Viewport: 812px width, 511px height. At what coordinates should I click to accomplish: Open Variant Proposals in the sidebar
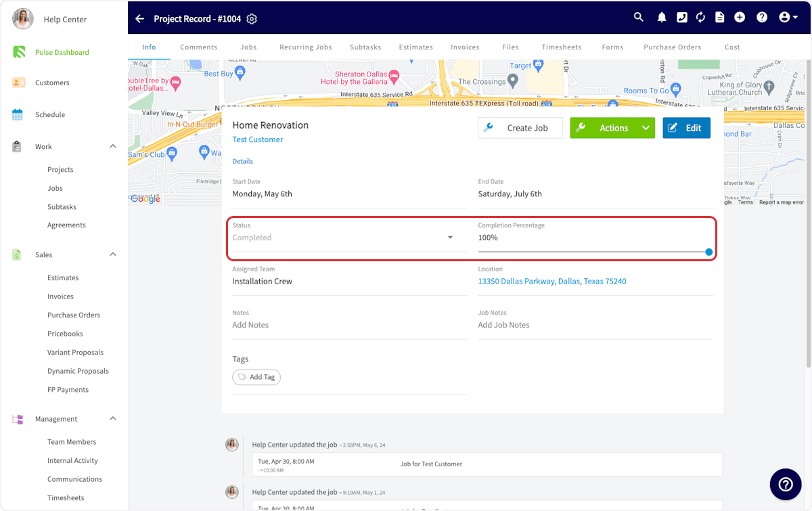(x=75, y=352)
